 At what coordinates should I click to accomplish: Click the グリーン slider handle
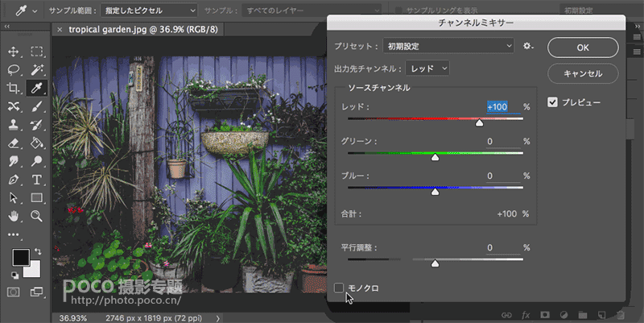pos(435,157)
